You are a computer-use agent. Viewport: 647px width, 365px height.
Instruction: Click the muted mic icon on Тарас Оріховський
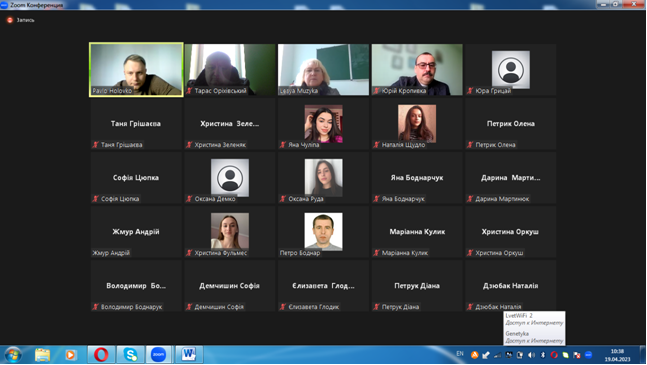coord(189,91)
